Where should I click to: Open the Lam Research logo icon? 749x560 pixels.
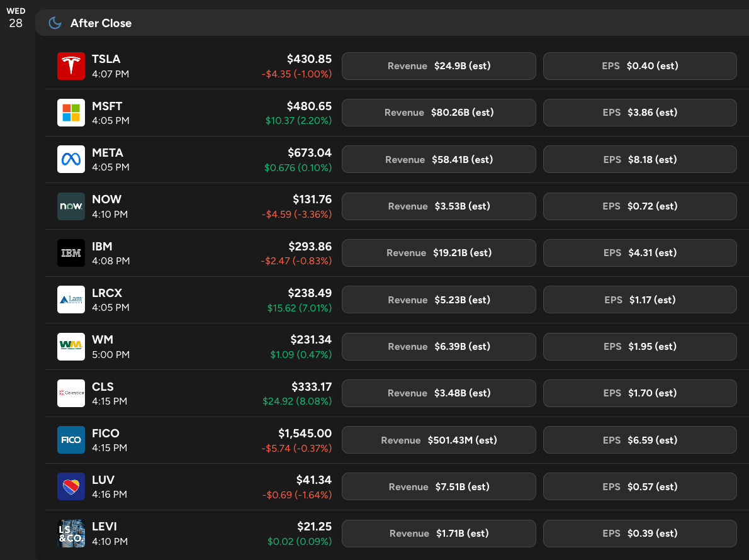[x=71, y=300]
